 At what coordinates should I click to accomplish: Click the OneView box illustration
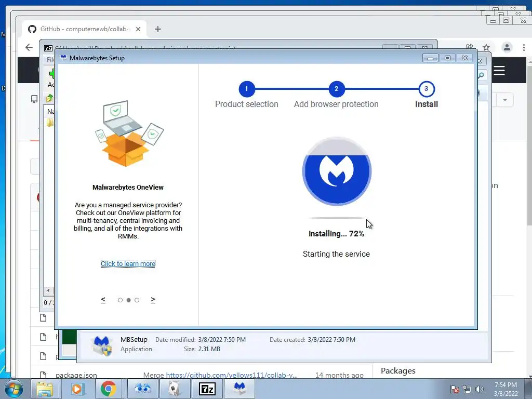[x=129, y=134]
